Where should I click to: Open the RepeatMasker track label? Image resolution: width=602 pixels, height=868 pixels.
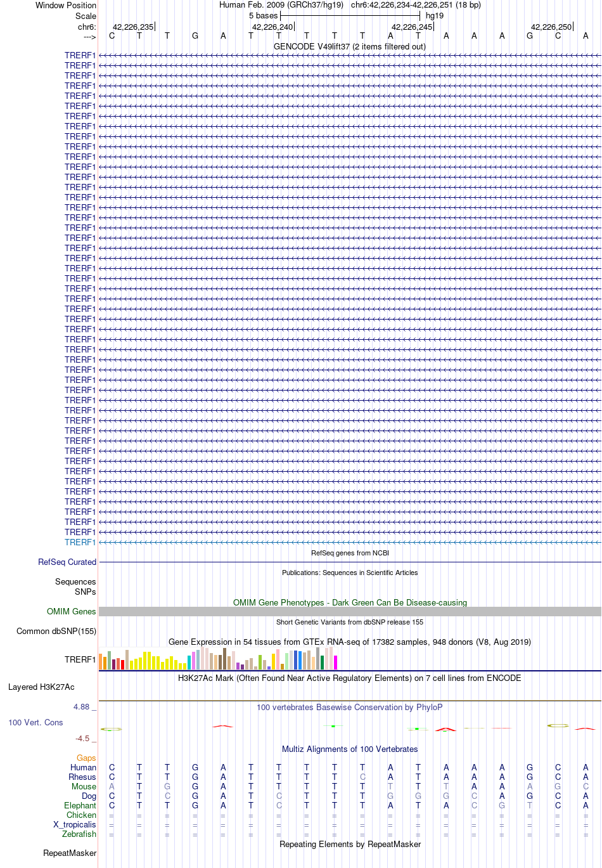click(x=70, y=853)
